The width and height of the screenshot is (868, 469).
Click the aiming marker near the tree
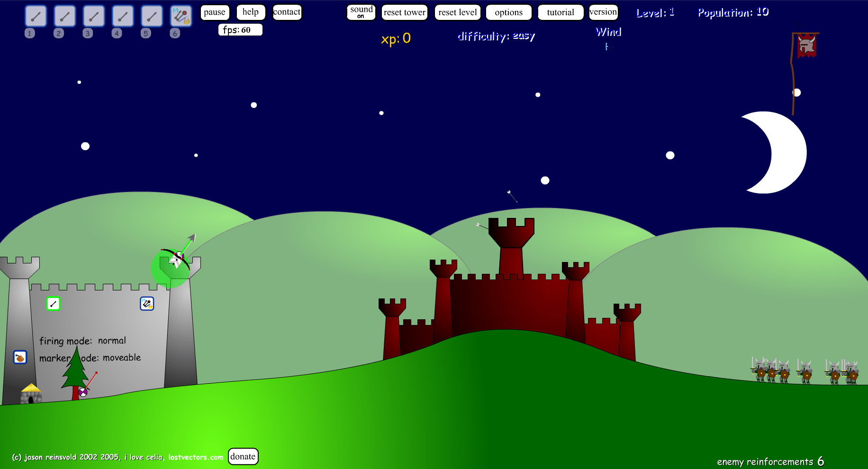point(83,392)
